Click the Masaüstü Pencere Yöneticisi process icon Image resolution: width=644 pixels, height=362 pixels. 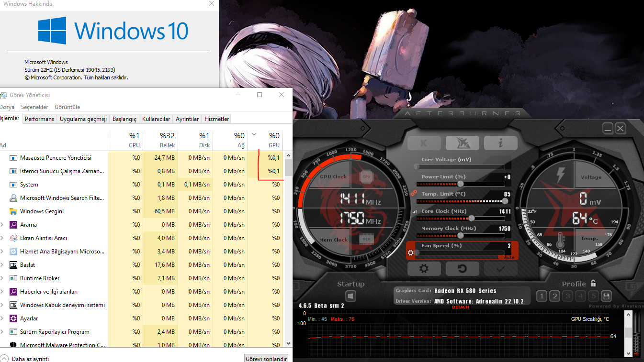[13, 158]
